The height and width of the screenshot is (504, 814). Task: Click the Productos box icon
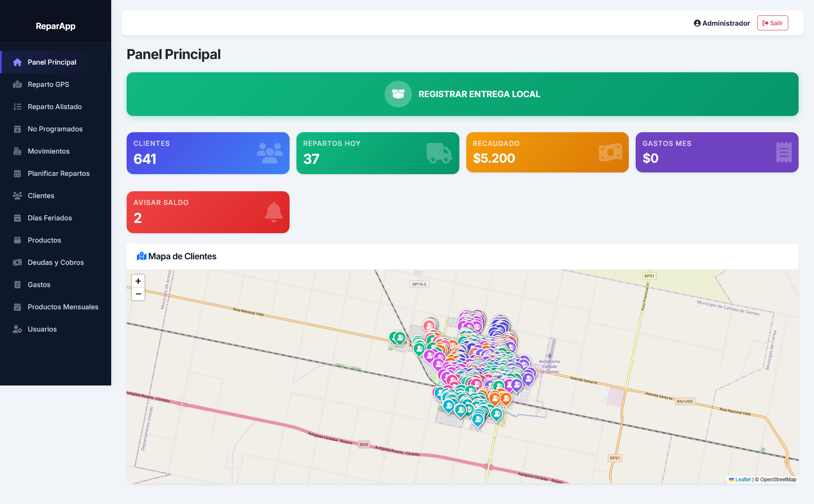click(18, 240)
